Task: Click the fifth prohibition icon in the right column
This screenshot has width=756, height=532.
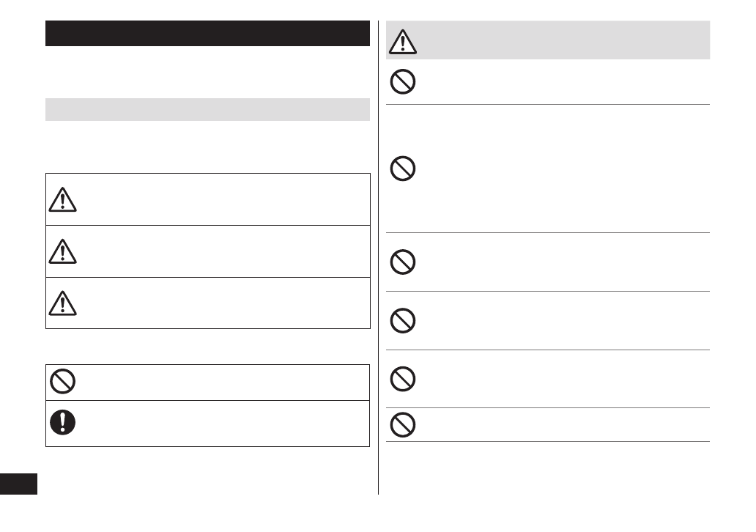Action: point(402,379)
